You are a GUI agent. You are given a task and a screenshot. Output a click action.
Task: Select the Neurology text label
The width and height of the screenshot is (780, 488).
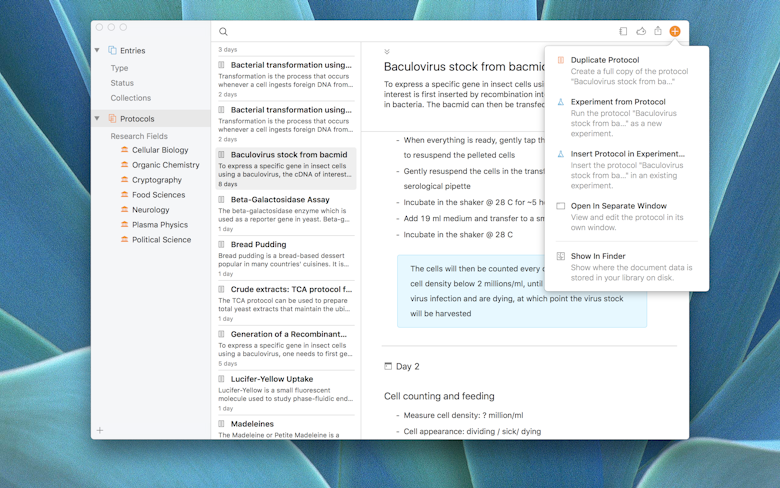[151, 209]
